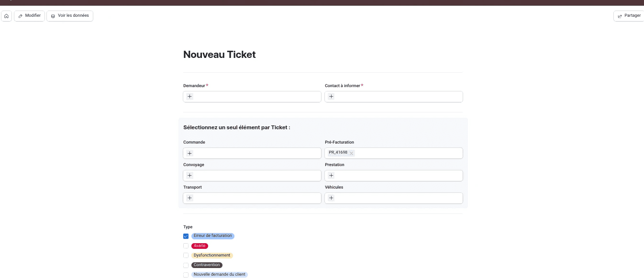The image size is (644, 280).
Task: Click the Véhicules input field
Action: pos(397,198)
